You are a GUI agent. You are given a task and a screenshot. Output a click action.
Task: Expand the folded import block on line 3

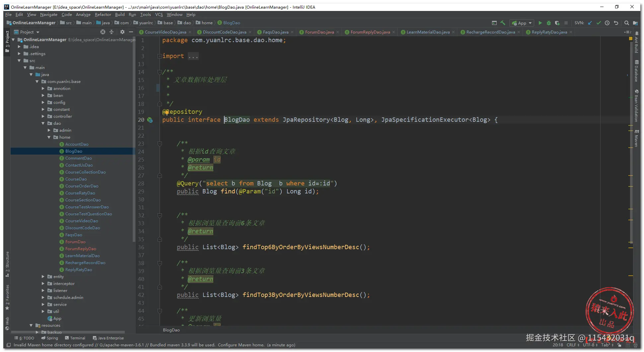160,56
